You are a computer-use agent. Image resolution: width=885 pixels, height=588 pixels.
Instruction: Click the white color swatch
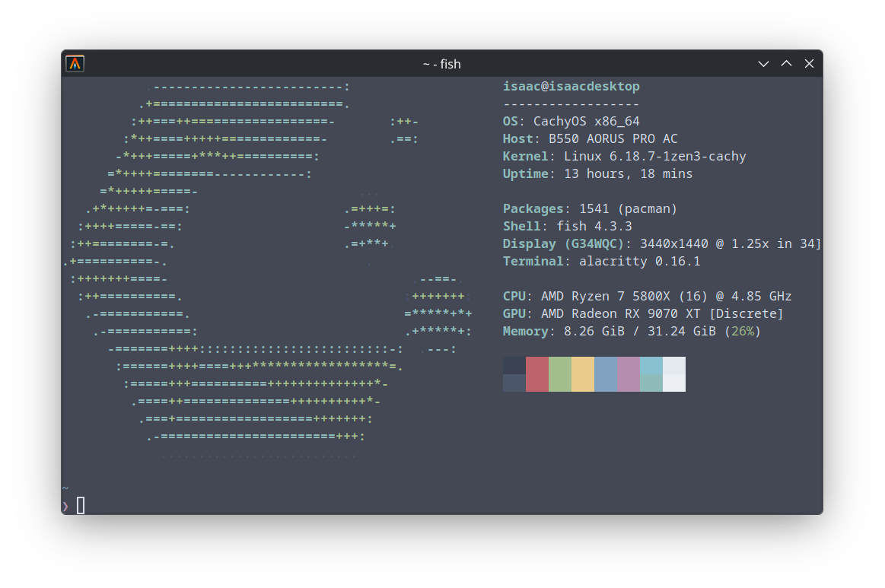click(x=674, y=374)
